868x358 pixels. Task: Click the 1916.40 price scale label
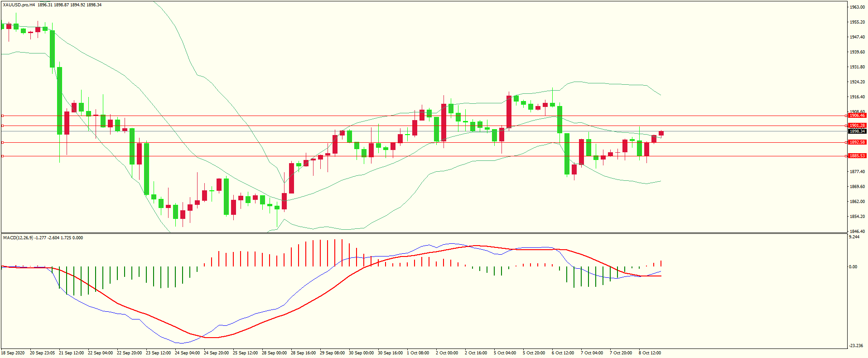coord(858,97)
